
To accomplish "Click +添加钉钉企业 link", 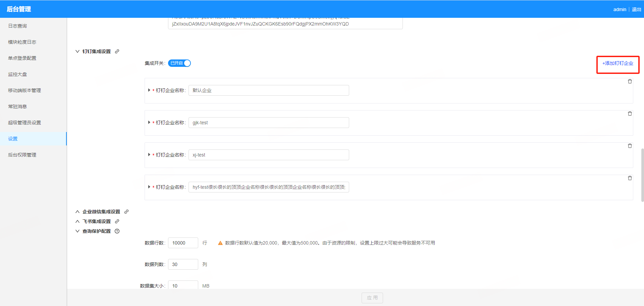I will 618,63.
